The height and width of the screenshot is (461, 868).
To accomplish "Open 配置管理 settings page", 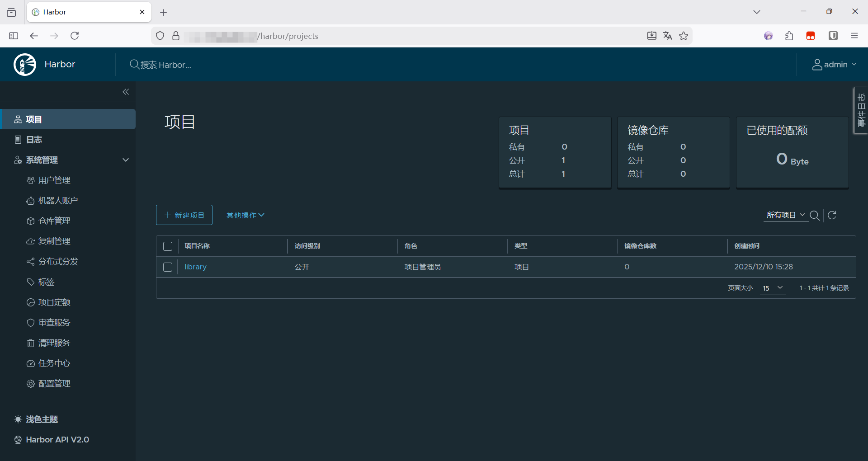I will pyautogui.click(x=54, y=384).
